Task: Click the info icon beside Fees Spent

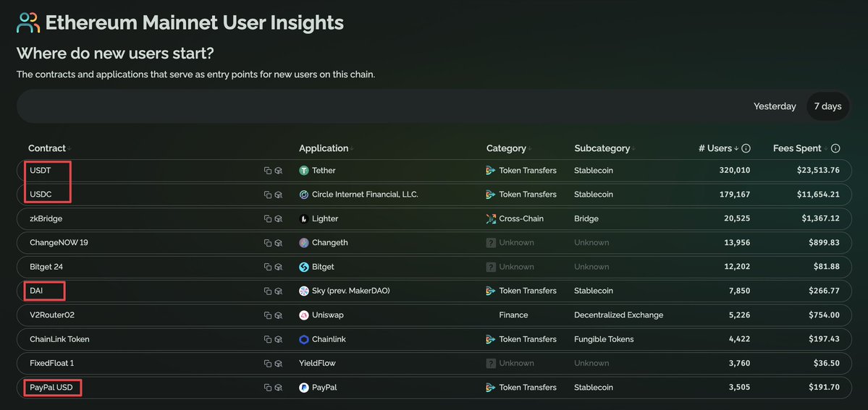Action: coord(835,148)
